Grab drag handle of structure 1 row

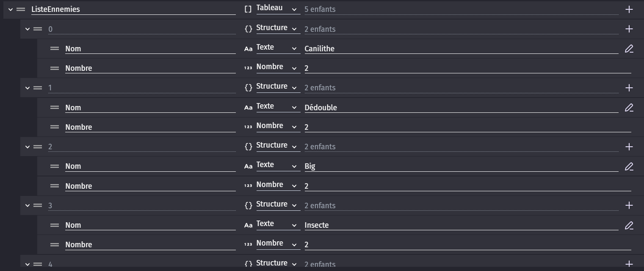(38, 88)
